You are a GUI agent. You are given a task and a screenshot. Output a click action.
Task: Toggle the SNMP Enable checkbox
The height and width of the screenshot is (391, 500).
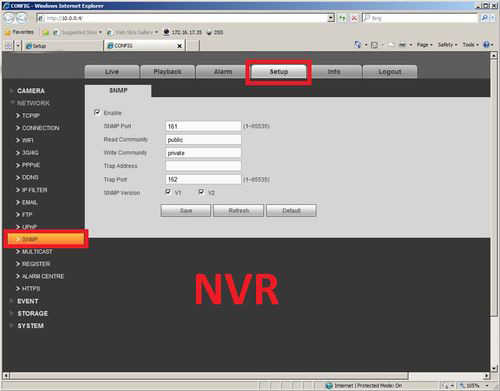[97, 112]
